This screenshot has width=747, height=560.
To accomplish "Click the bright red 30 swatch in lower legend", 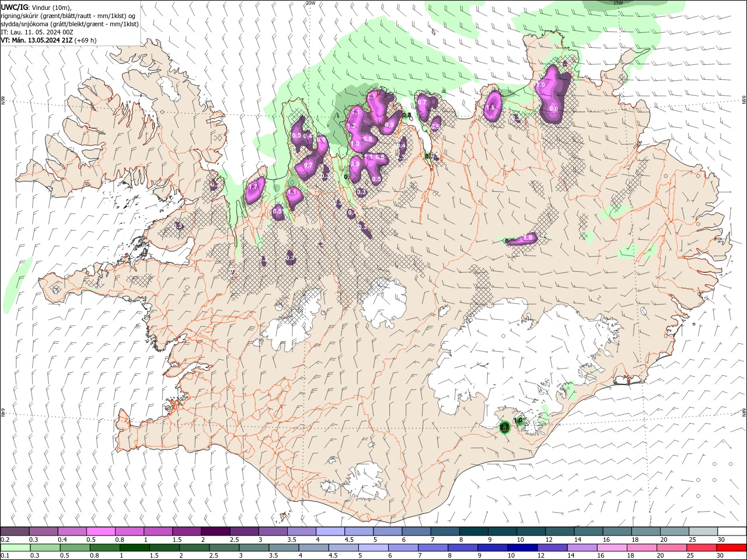I will coord(731,548).
